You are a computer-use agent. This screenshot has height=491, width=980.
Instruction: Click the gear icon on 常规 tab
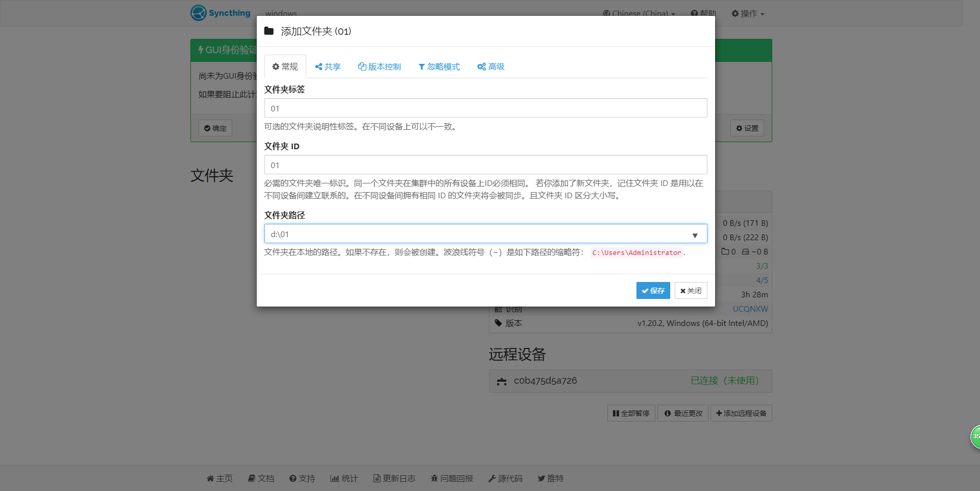(x=276, y=66)
